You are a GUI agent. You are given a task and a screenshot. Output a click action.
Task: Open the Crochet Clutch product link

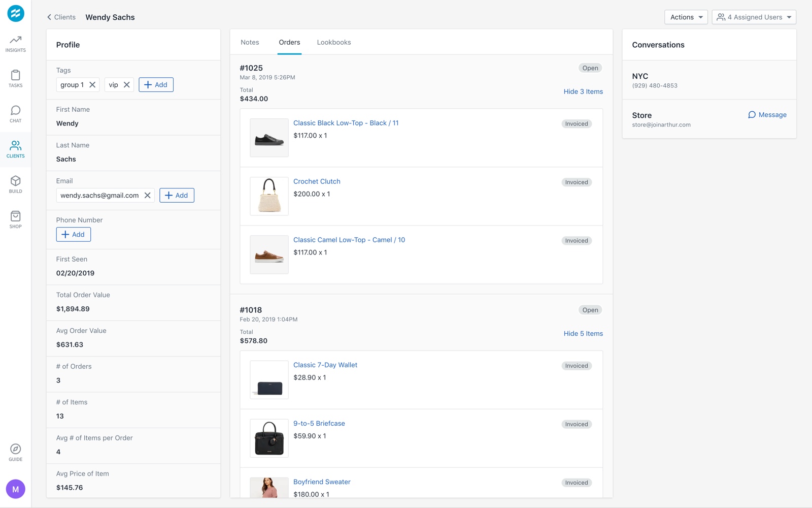click(317, 181)
